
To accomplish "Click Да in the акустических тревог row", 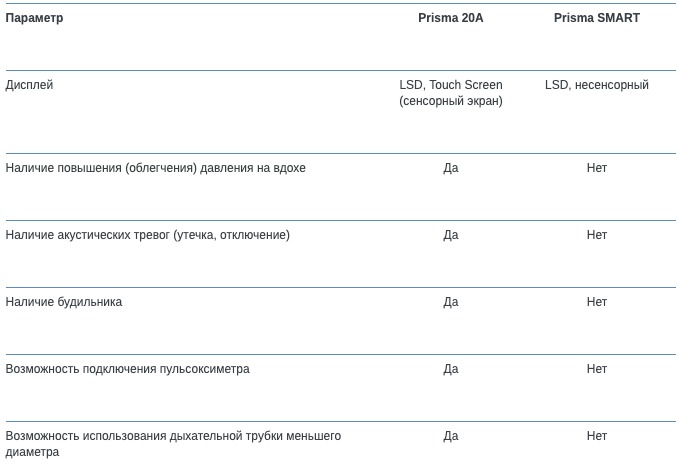I will pos(451,235).
